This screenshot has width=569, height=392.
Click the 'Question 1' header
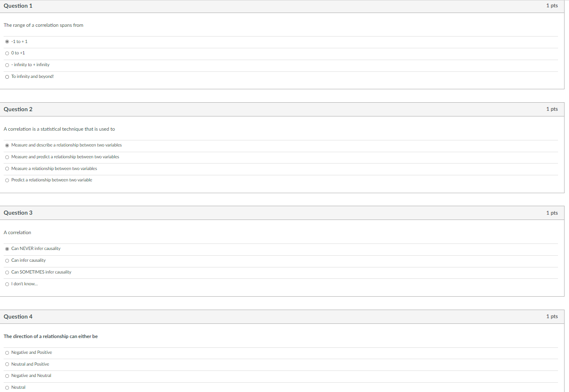pyautogui.click(x=18, y=6)
